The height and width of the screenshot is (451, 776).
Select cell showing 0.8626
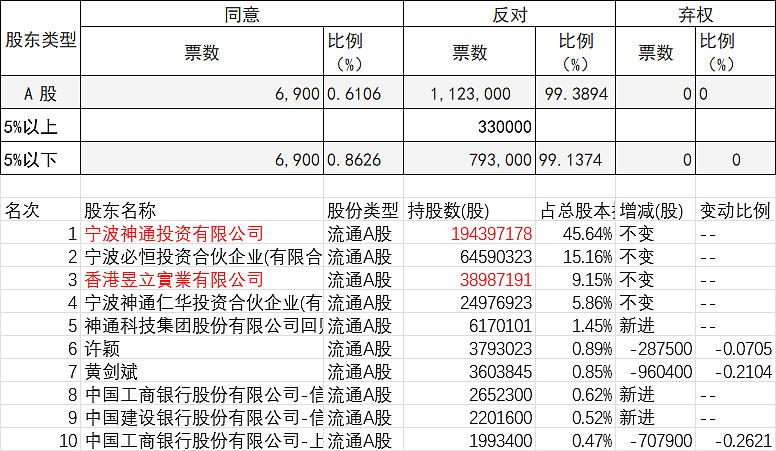(x=363, y=158)
